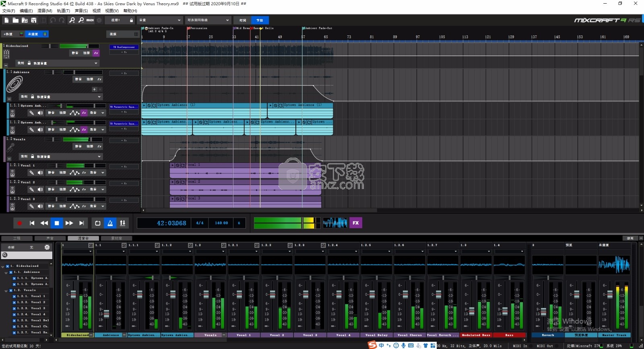Open the volume dropdown in the top toolbar
Screen dimensions: 644x349
[160, 20]
